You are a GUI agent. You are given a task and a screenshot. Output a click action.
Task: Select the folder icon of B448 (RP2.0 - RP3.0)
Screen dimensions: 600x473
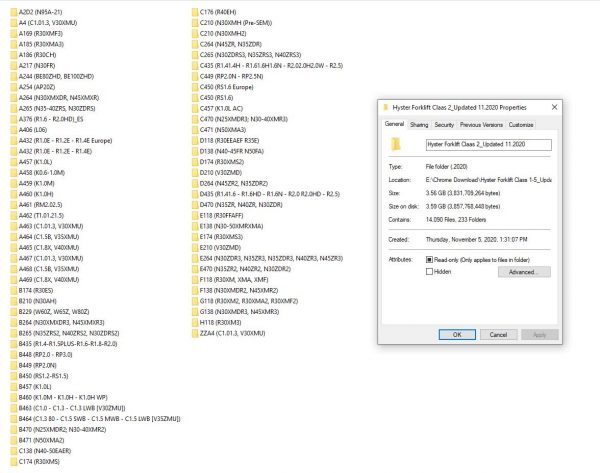[x=14, y=355]
